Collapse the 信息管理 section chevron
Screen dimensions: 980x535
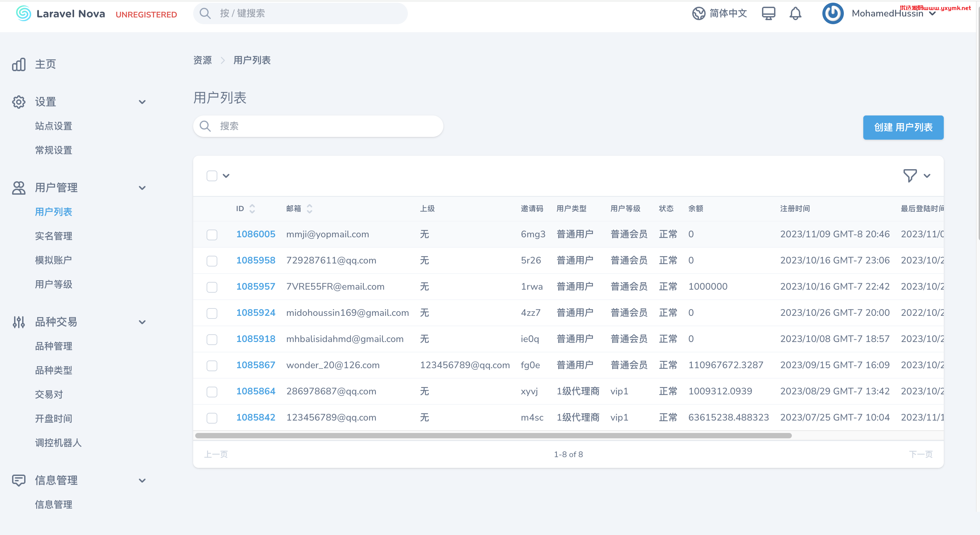click(x=142, y=481)
